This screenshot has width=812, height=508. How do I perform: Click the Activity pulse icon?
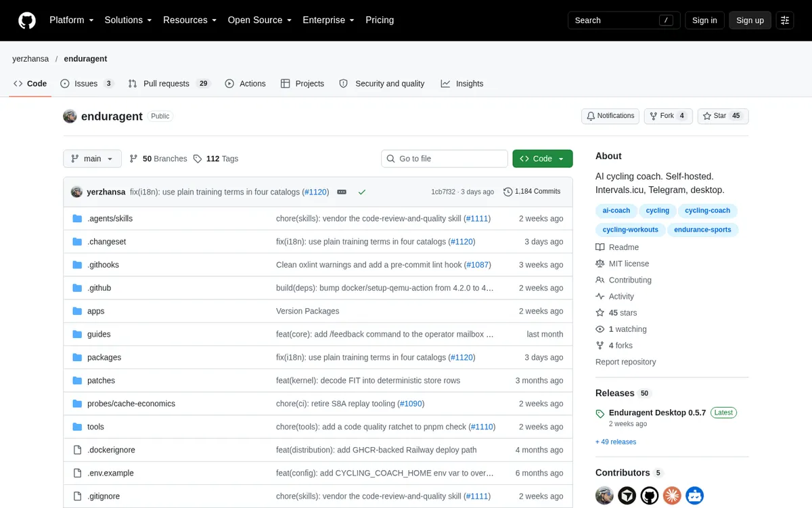click(600, 296)
